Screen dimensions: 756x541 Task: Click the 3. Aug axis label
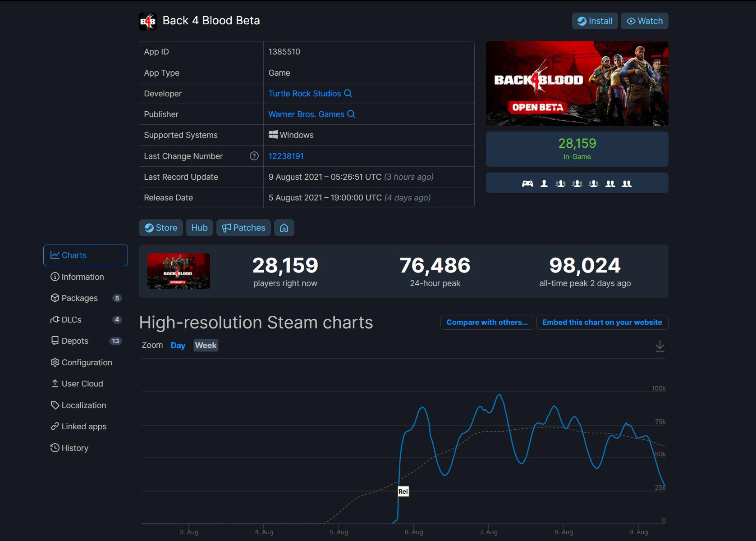189,532
